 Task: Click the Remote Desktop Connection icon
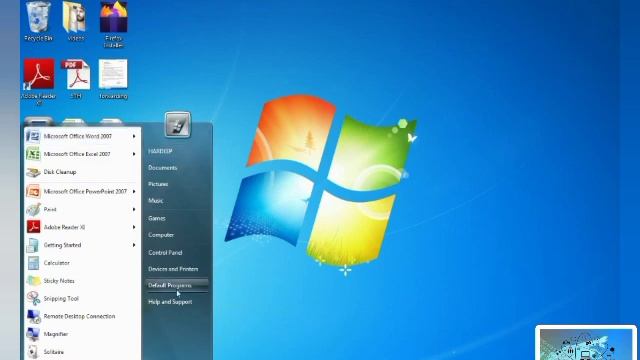pos(33,316)
